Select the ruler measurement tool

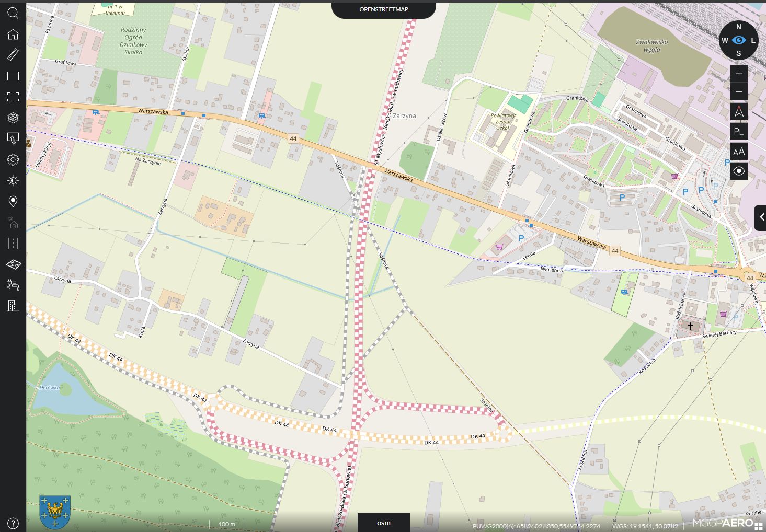(x=13, y=55)
